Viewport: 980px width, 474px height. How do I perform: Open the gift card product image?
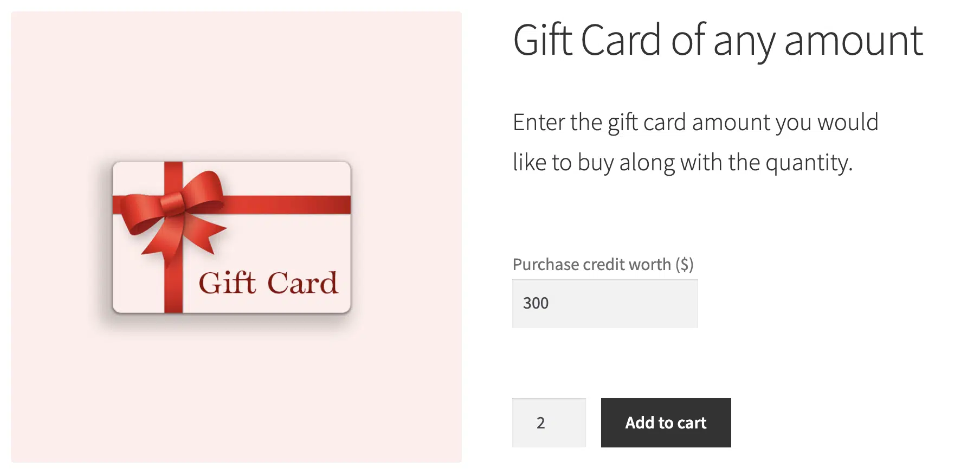236,237
